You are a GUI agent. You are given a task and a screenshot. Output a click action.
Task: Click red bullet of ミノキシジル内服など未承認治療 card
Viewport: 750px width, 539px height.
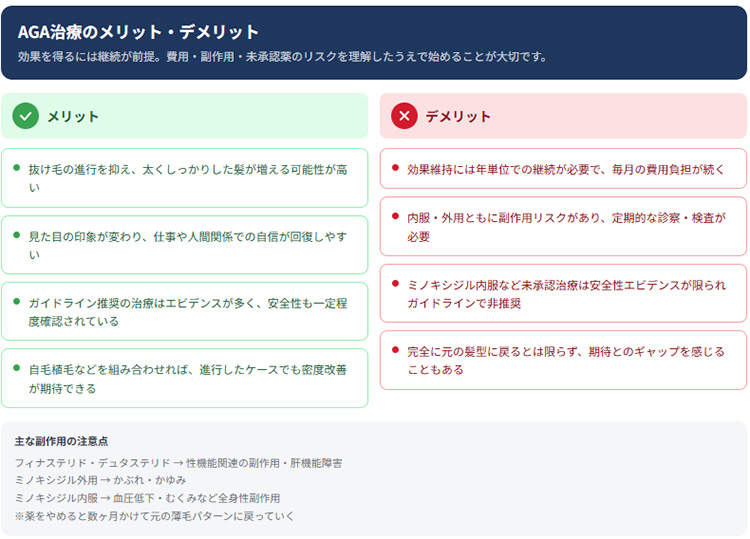coord(395,284)
